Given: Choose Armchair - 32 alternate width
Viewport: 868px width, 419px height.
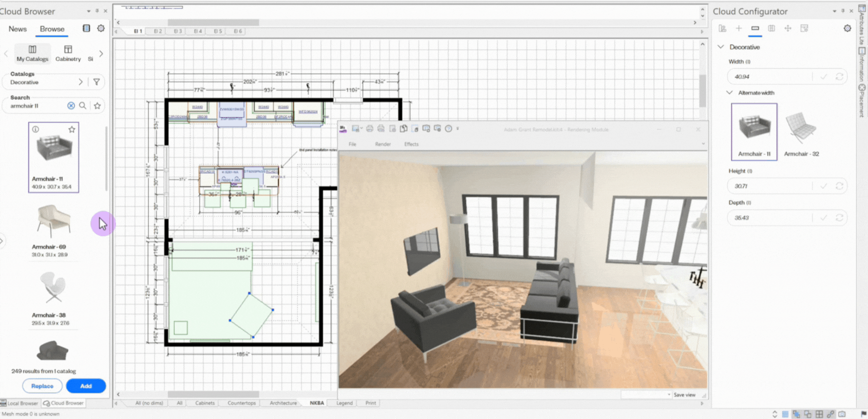Looking at the screenshot, I should pos(801,133).
